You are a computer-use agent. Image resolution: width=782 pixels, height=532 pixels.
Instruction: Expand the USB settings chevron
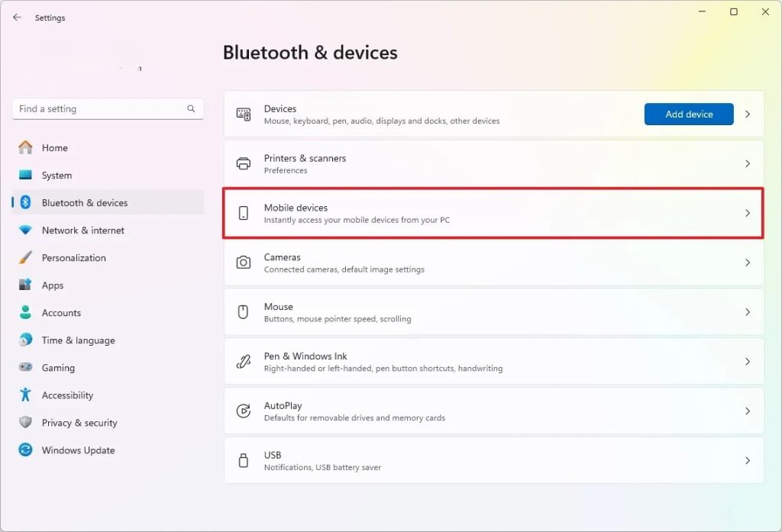[748, 460]
